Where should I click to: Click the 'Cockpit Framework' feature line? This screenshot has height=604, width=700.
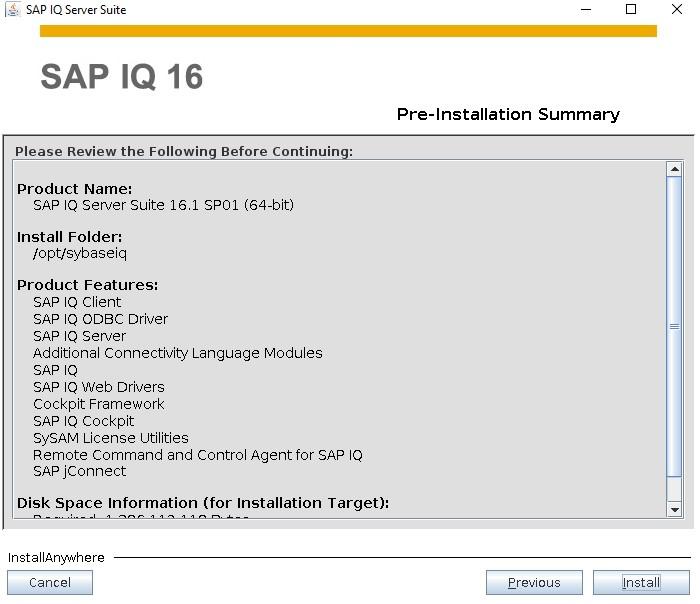tap(99, 404)
